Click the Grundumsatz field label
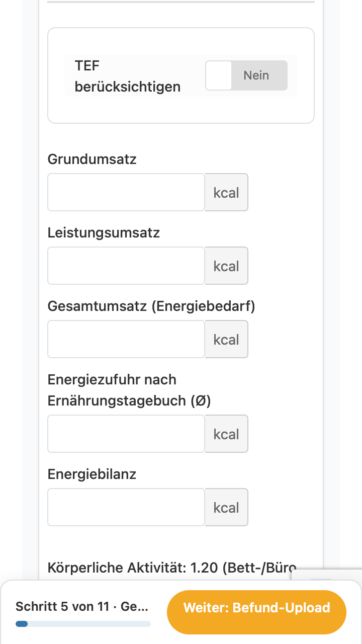This screenshot has height=644, width=362. [x=92, y=159]
